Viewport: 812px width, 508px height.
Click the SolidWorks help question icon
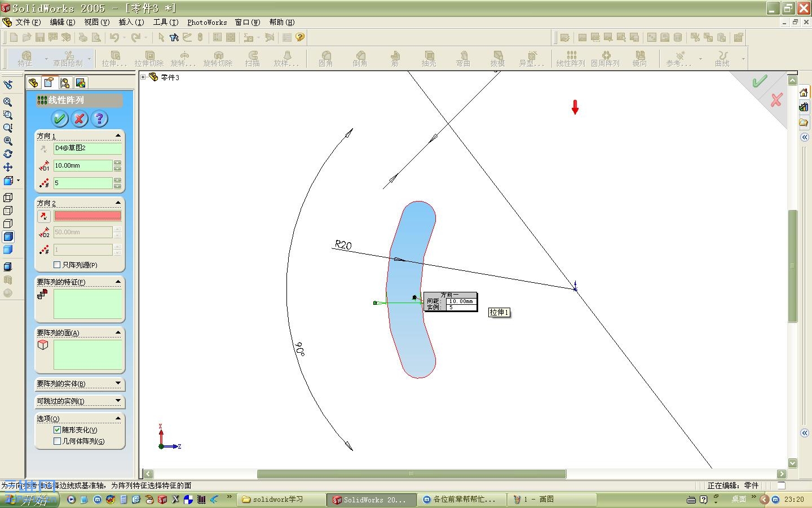300,37
